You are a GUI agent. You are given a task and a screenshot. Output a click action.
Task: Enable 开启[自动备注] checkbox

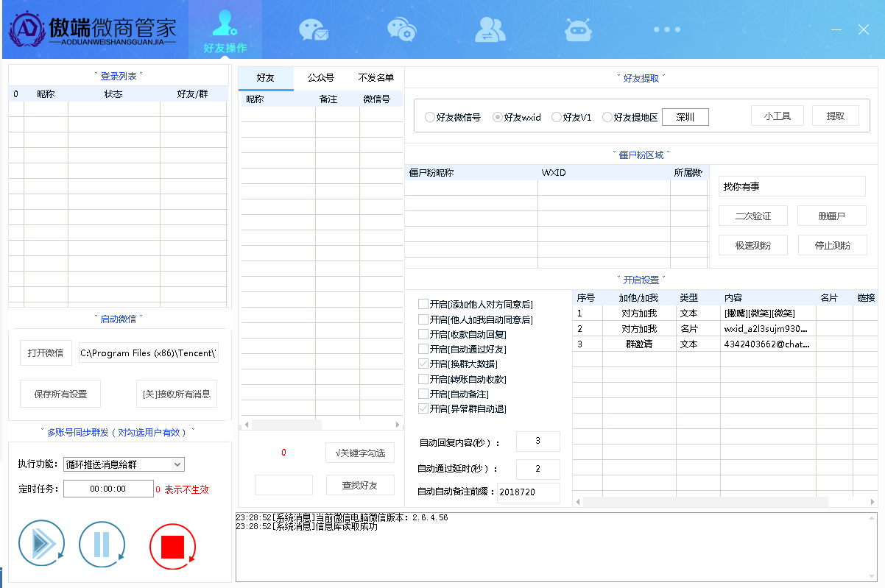point(454,394)
